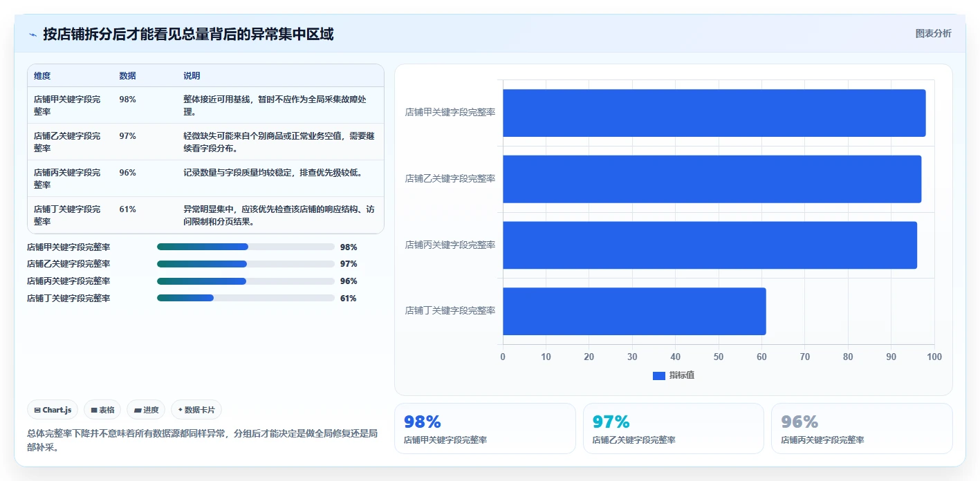Click the description starting 异常明显集中

coord(279,215)
